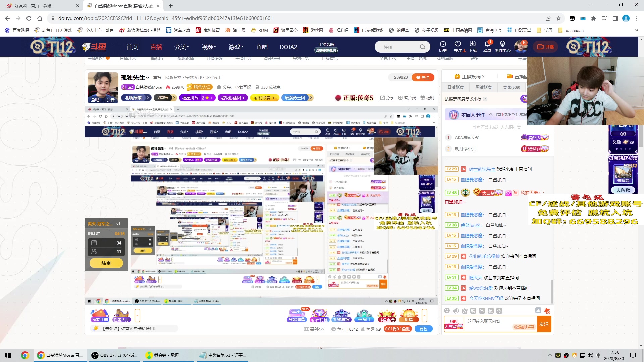
Task: Select 直播 in Douyu navigation
Action: click(156, 47)
